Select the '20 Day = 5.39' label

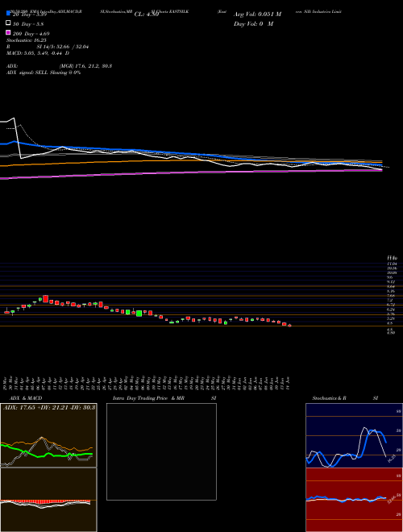click(x=30, y=15)
